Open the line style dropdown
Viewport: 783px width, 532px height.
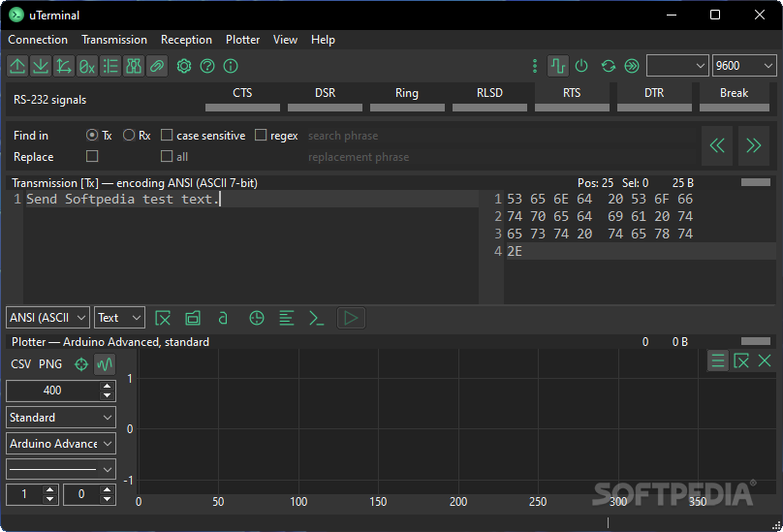61,470
